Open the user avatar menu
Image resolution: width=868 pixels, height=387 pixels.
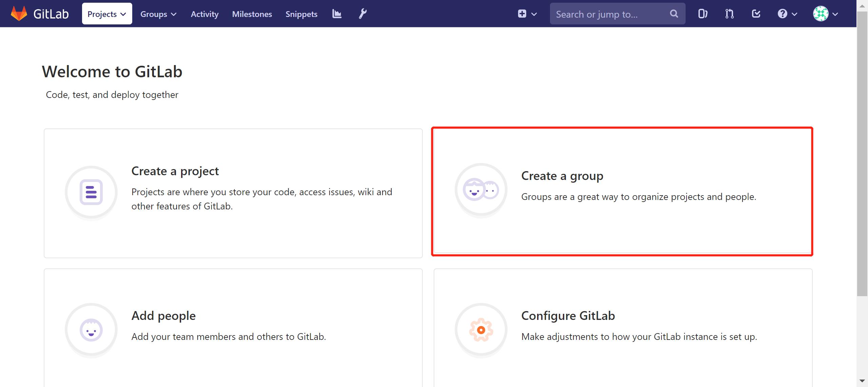[x=825, y=14]
